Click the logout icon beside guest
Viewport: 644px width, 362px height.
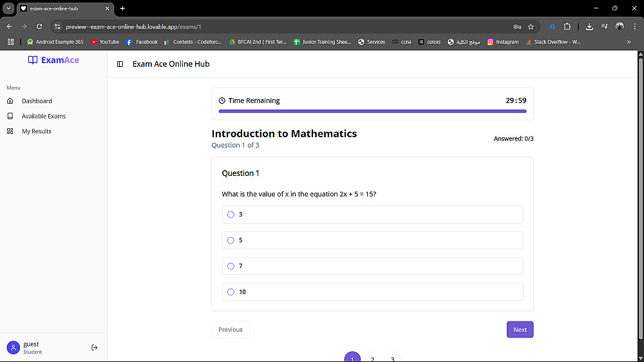[x=95, y=348]
